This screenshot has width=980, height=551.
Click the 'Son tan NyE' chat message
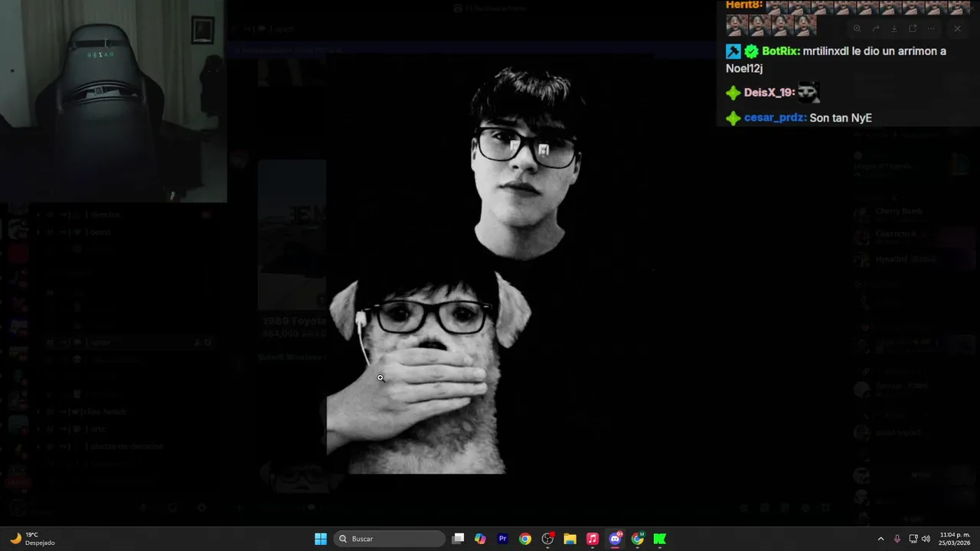841,118
